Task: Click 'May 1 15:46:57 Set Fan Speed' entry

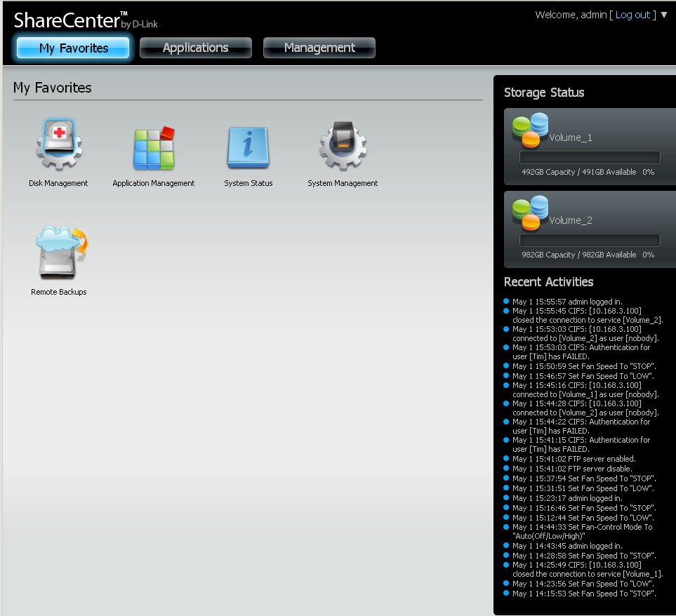Action: (x=583, y=376)
